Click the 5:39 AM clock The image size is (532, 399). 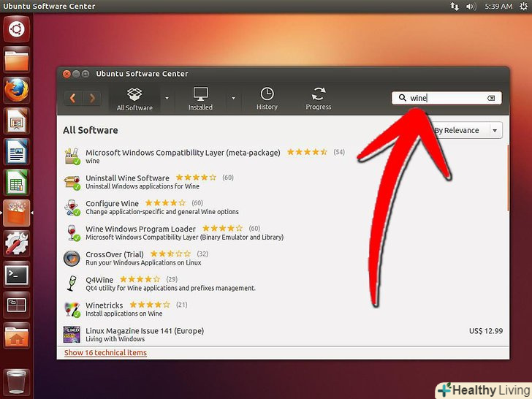coord(498,6)
